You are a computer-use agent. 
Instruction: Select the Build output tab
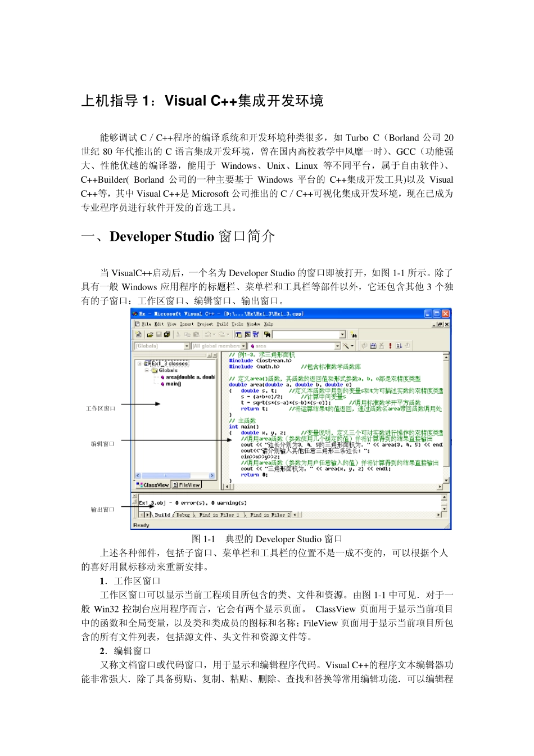162,515
